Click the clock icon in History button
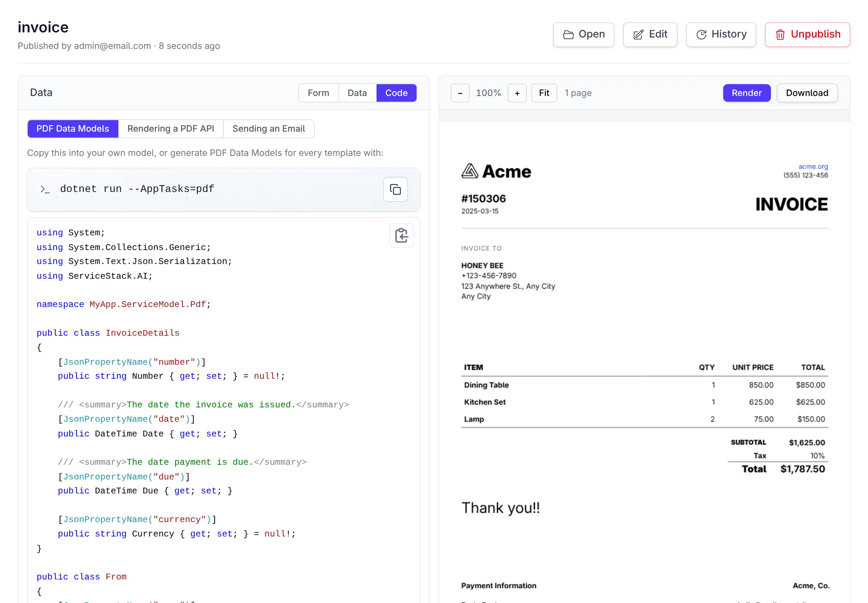Viewport: 868px width, 603px height. pos(701,35)
